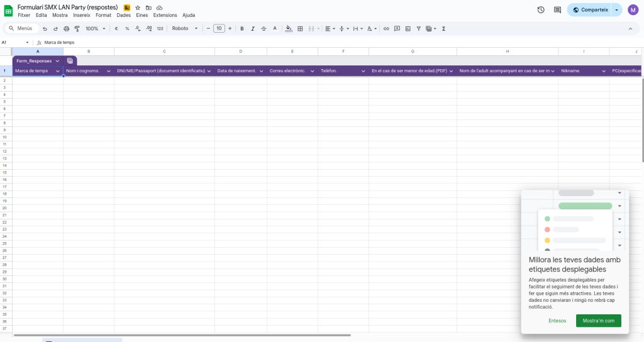Apply bold formatting to cell

point(242,28)
